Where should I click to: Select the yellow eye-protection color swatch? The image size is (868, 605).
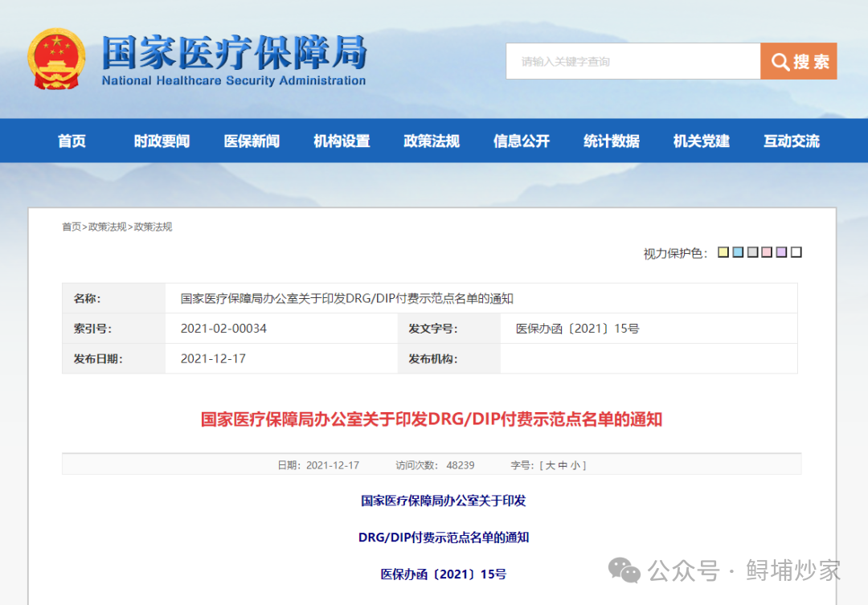[722, 251]
